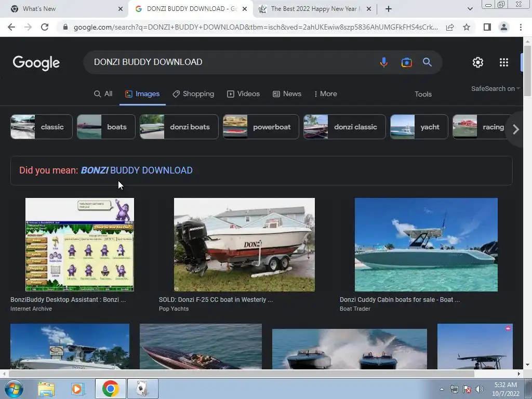Expand the More search options
The image size is (532, 399).
(326, 94)
